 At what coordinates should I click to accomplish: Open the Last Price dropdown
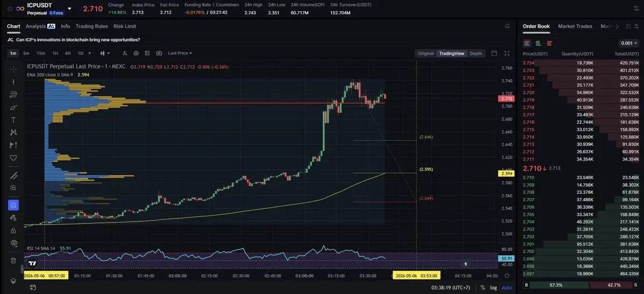click(180, 53)
